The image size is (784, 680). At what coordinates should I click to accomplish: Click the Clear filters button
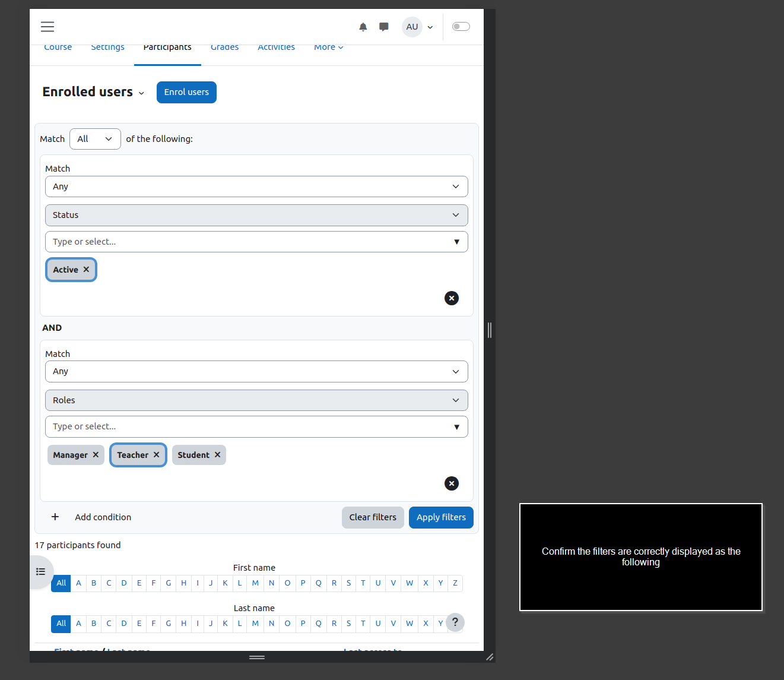coord(373,517)
